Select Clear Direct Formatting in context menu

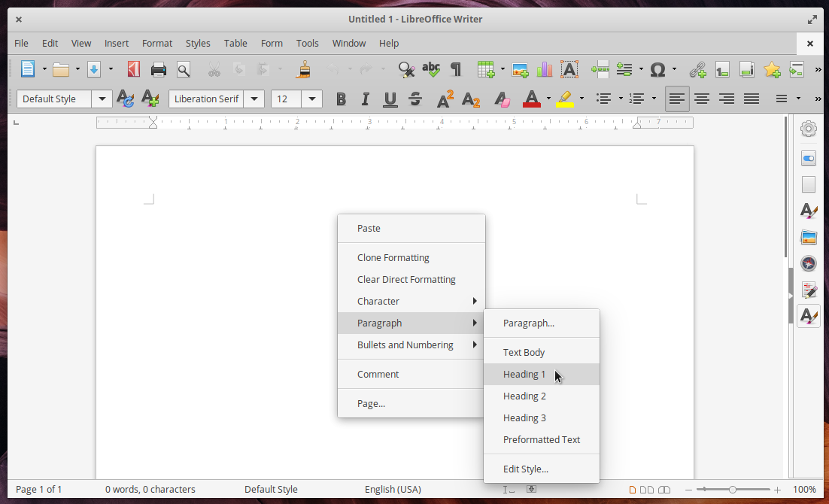(x=406, y=279)
